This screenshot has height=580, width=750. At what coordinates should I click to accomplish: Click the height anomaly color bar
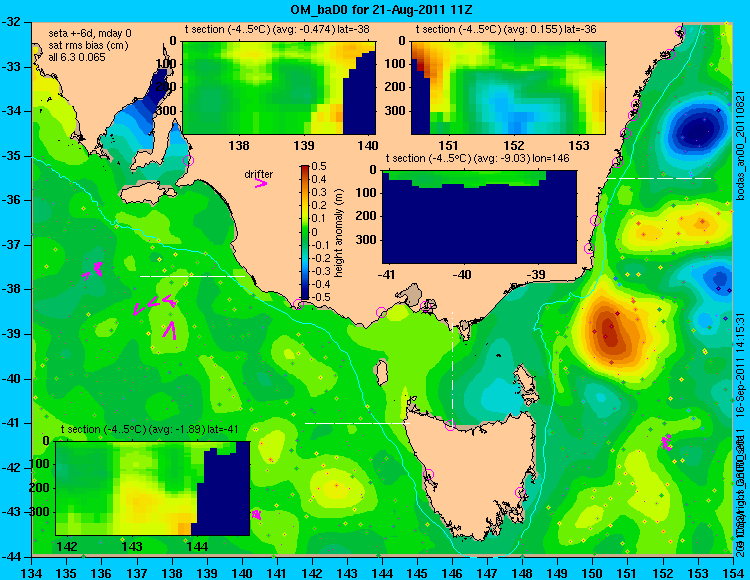(305, 232)
